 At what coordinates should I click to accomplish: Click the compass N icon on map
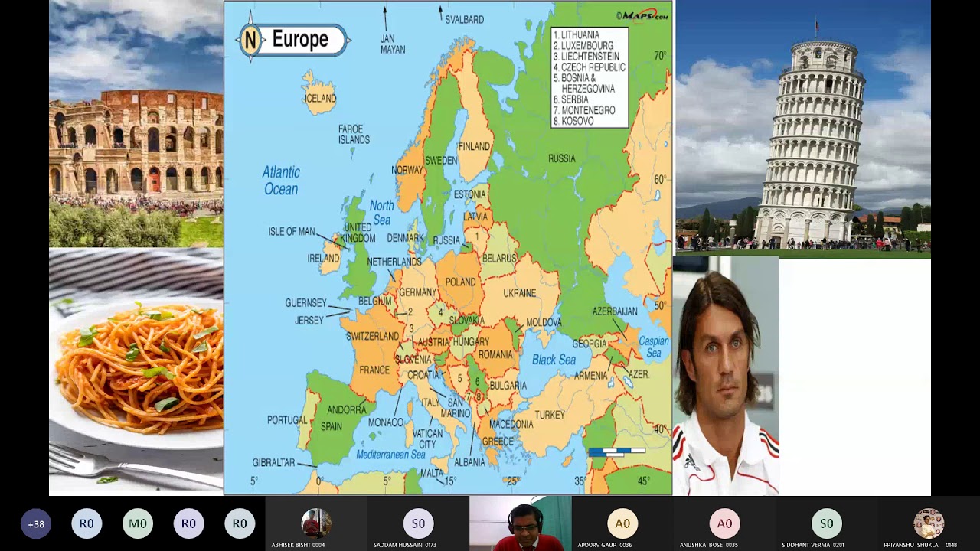[250, 40]
